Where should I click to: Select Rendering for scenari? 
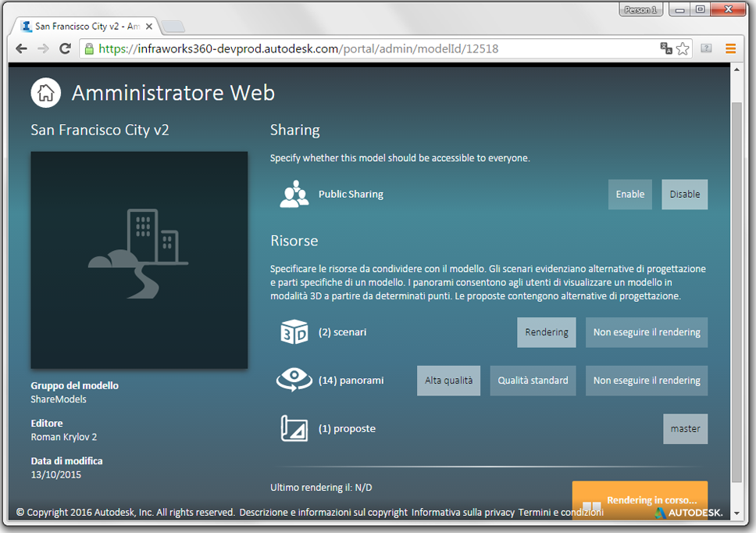546,332
